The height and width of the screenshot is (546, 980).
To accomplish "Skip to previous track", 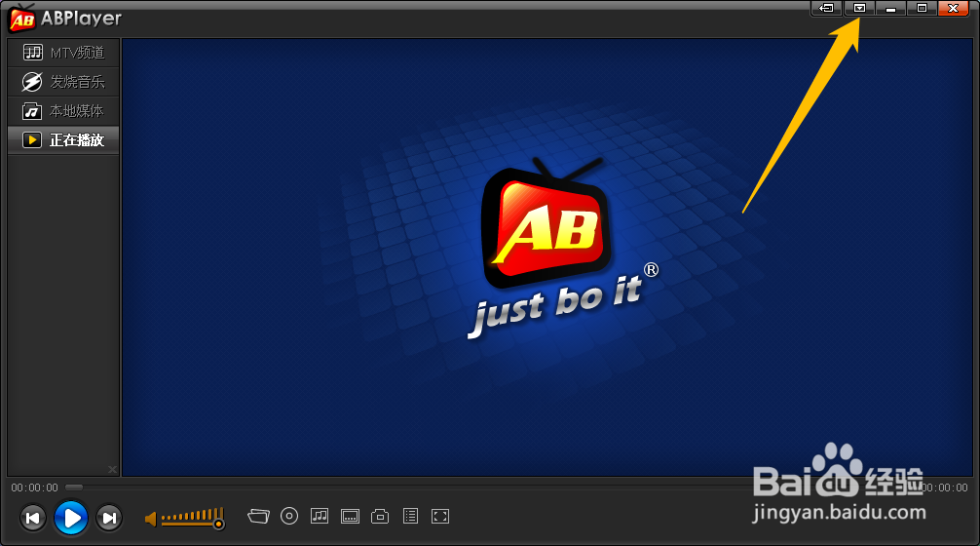I will (x=32, y=518).
